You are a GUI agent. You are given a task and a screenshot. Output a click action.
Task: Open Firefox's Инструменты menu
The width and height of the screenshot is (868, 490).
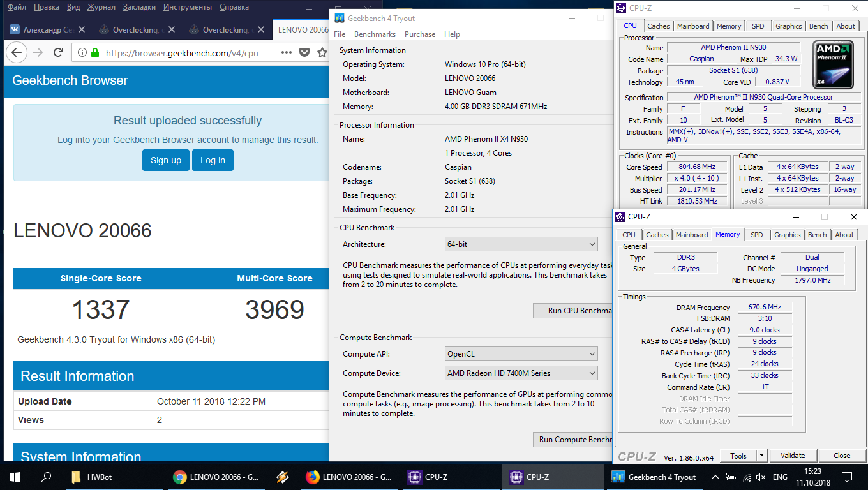coord(188,8)
